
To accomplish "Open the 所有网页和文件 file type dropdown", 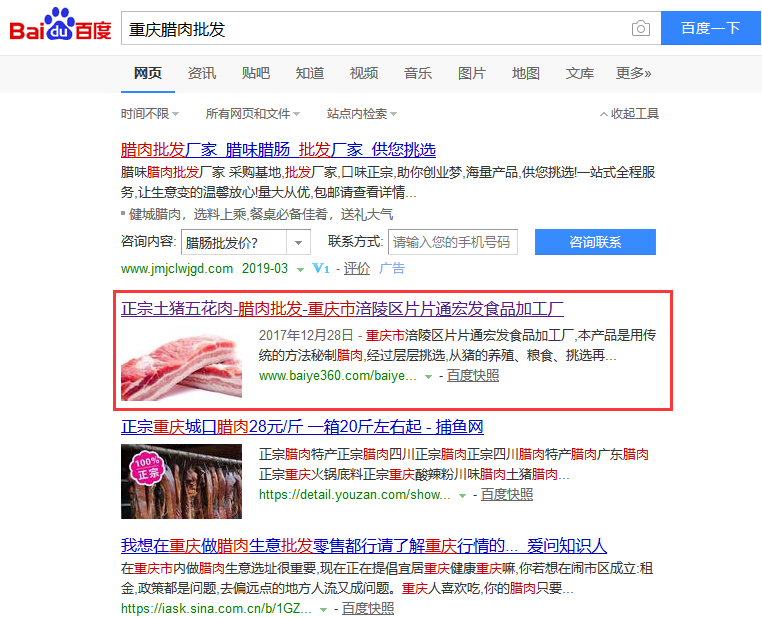I will click(x=253, y=114).
